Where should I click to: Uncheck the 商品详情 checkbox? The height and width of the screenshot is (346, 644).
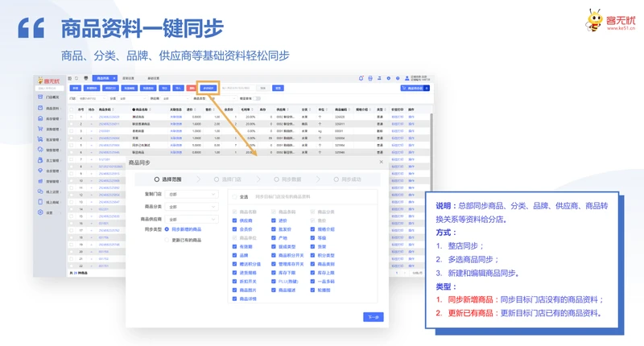pyautogui.click(x=234, y=299)
